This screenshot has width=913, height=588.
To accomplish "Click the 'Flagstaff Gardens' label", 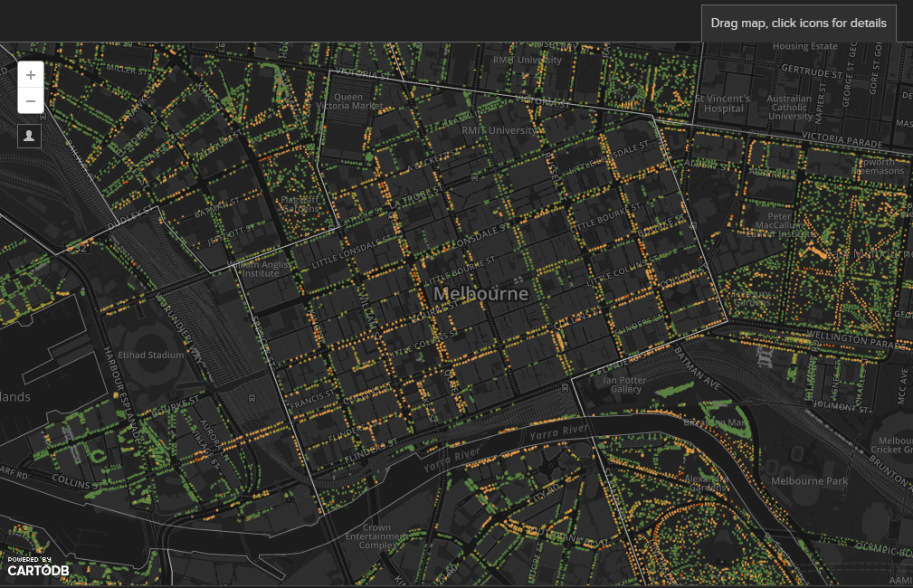I will 300,204.
